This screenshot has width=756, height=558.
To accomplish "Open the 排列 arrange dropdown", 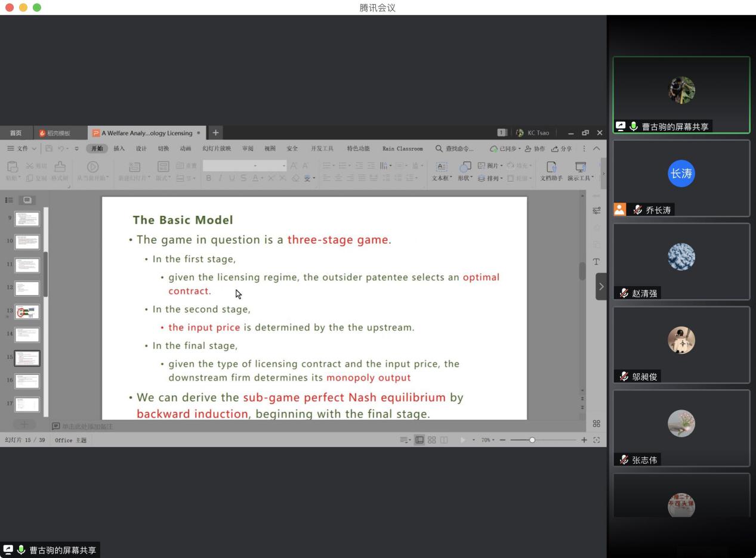I will 490,178.
